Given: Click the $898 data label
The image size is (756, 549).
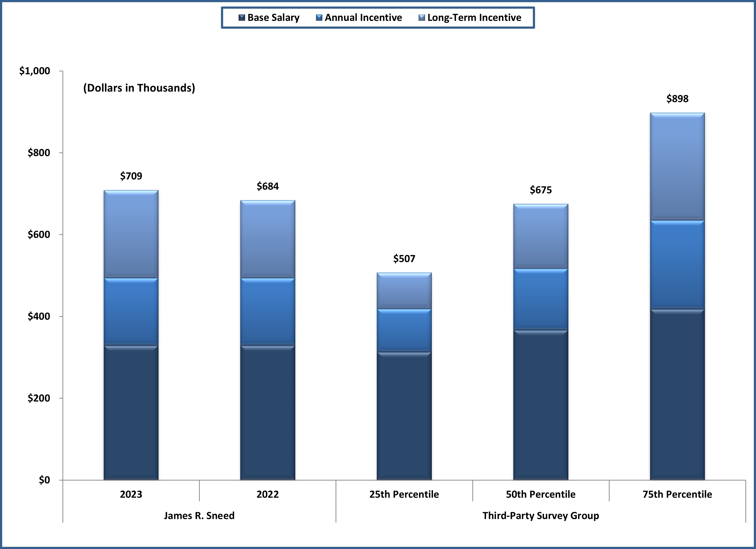Looking at the screenshot, I should click(x=677, y=99).
